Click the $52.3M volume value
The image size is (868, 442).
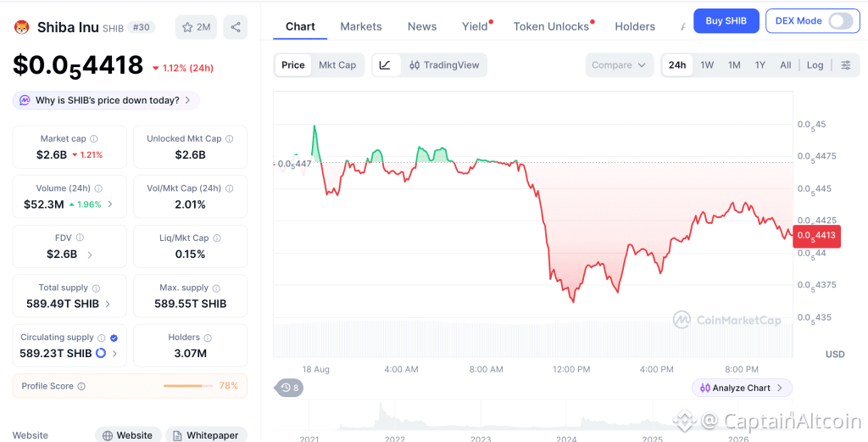(x=44, y=204)
